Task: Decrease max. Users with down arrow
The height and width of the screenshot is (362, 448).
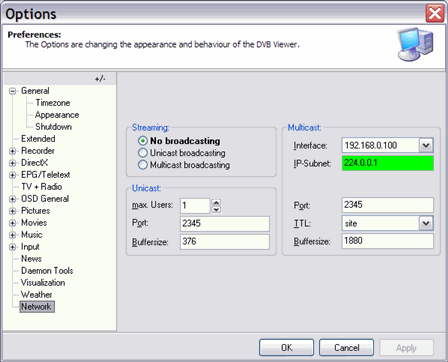Action: [x=216, y=209]
